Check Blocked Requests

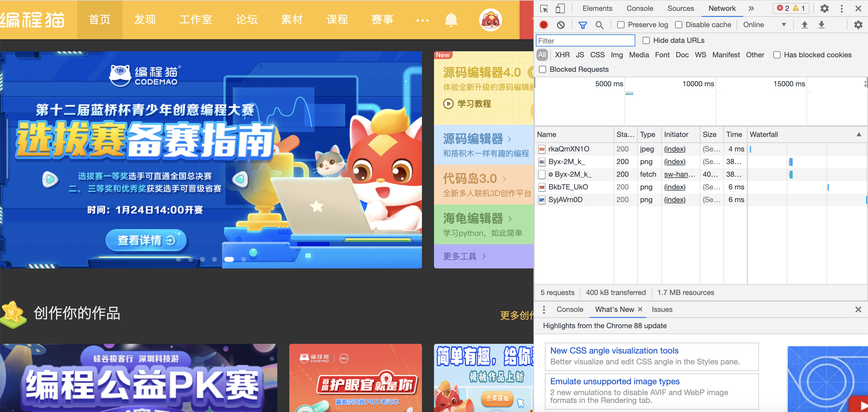542,69
